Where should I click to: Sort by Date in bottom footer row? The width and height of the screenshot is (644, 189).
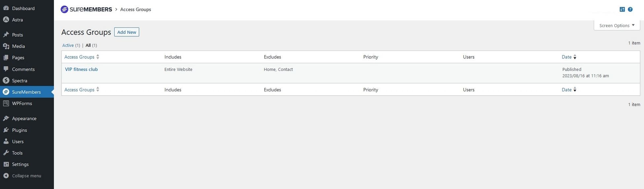[x=567, y=90]
